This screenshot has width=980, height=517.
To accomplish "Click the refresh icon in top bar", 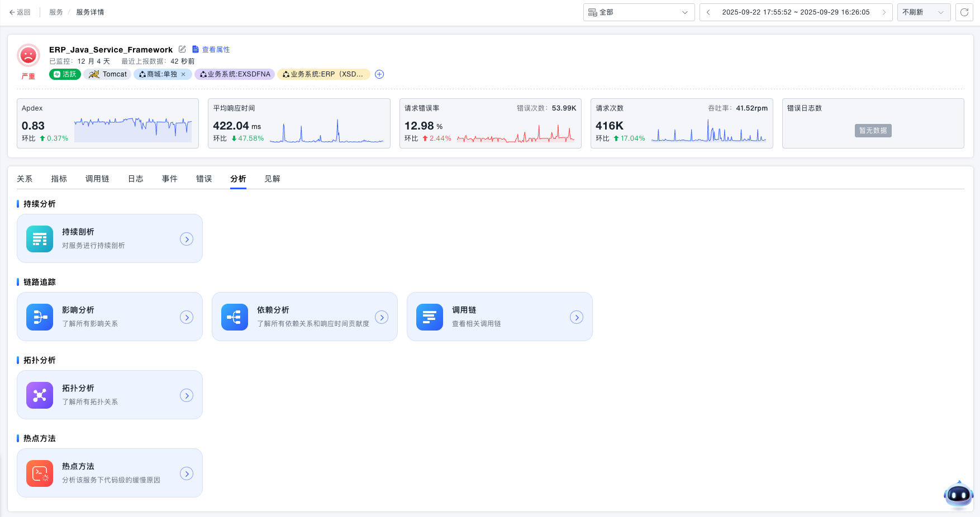I will [964, 12].
